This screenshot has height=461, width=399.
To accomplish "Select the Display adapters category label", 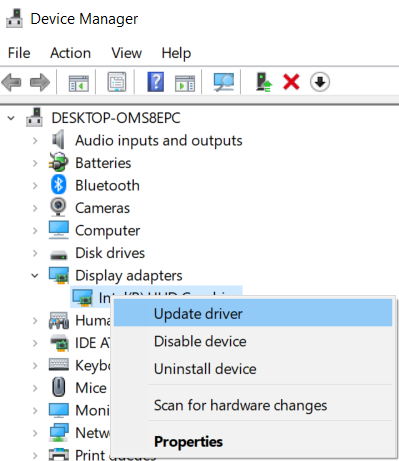I will coord(129,276).
